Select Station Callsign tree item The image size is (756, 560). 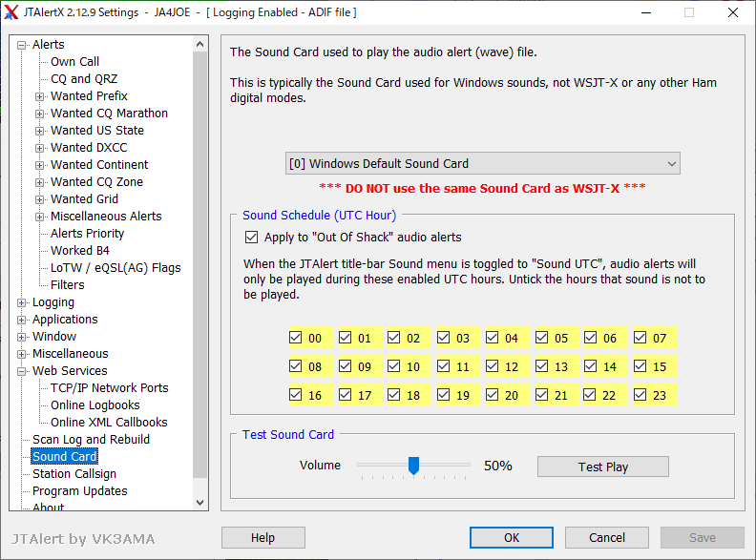74,474
